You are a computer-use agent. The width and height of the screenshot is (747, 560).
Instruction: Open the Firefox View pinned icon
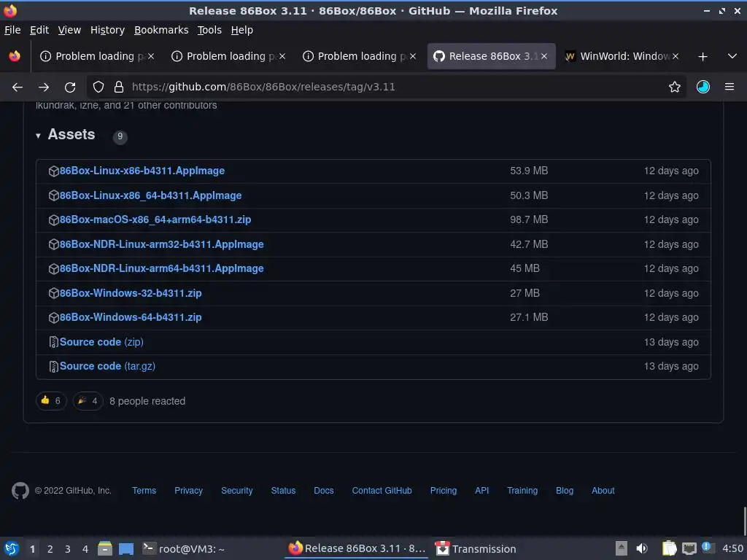coord(15,56)
